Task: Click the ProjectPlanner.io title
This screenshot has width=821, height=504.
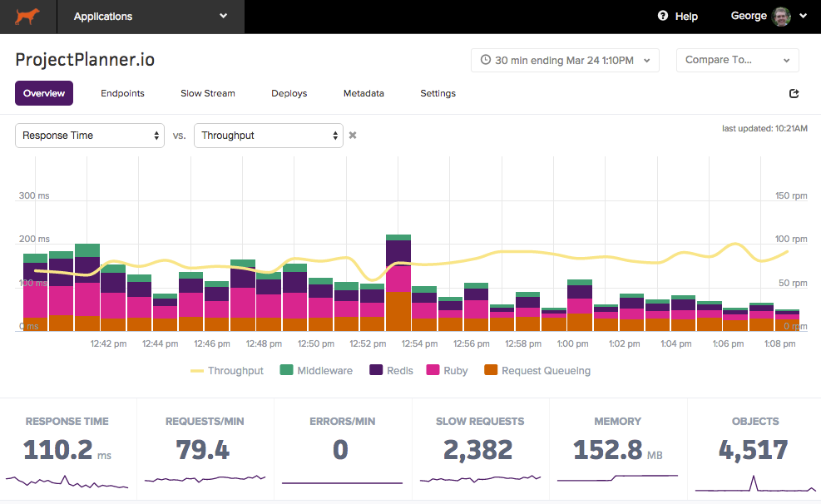Action: coord(85,60)
